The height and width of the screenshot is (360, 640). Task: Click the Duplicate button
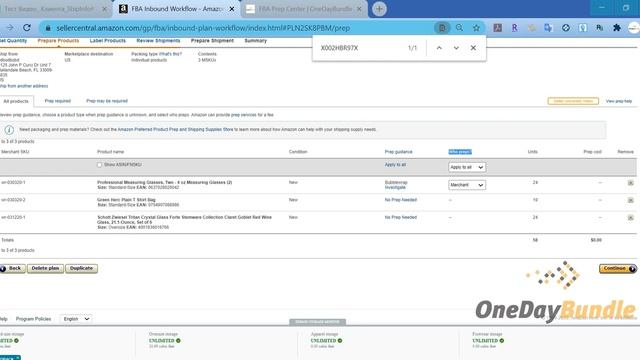pyautogui.click(x=81, y=268)
